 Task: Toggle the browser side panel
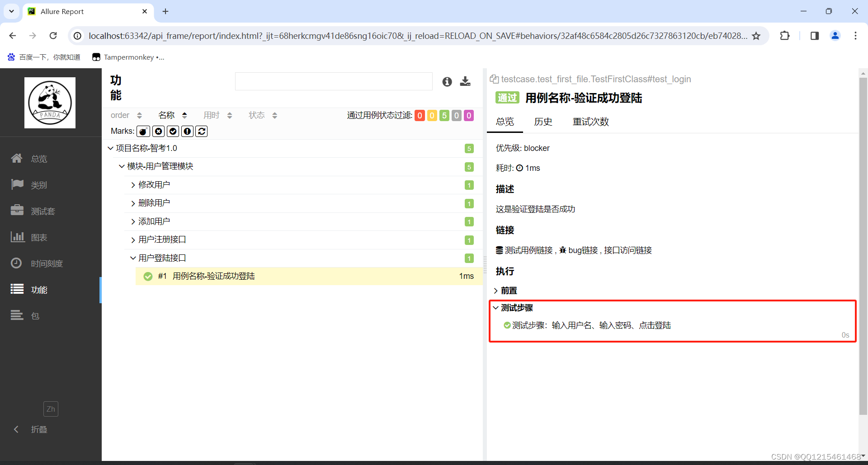(815, 36)
